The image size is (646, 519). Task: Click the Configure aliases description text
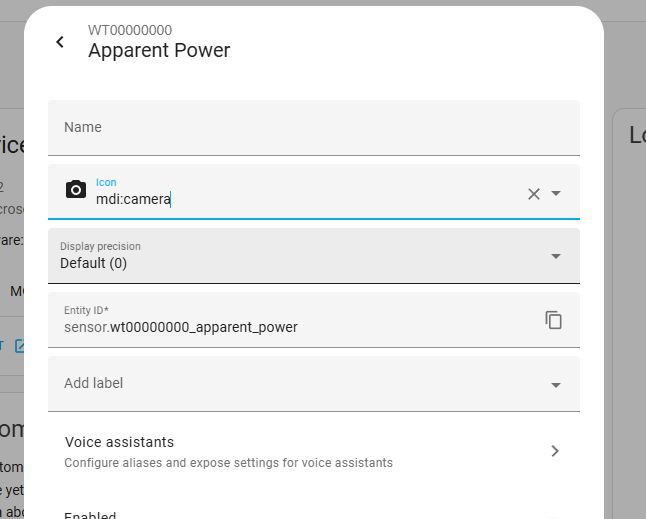[228, 463]
